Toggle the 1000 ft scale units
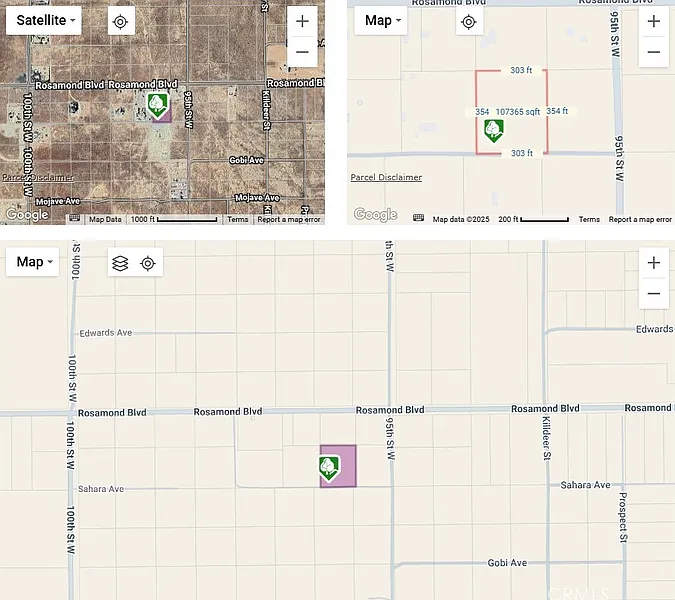Image resolution: width=675 pixels, height=600 pixels. 173,220
